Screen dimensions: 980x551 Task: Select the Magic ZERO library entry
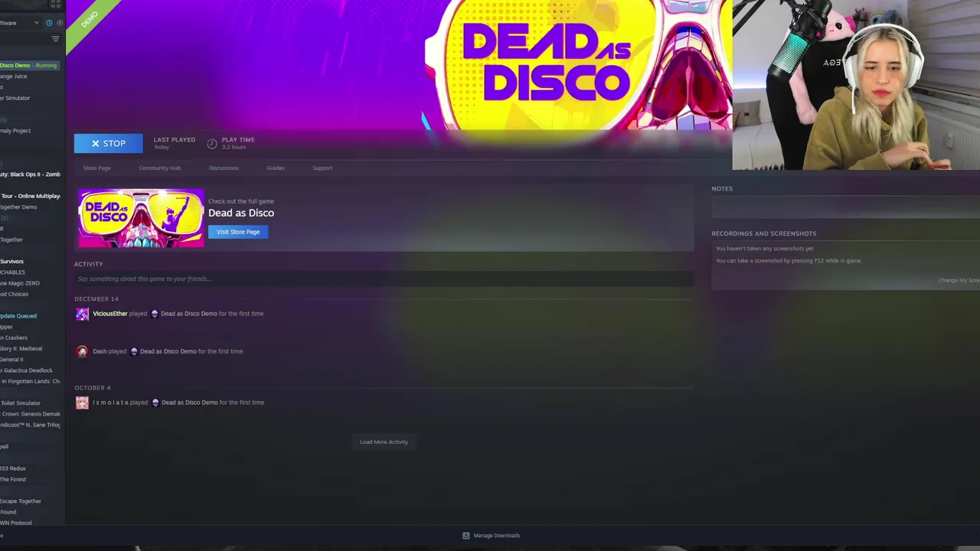[20, 283]
